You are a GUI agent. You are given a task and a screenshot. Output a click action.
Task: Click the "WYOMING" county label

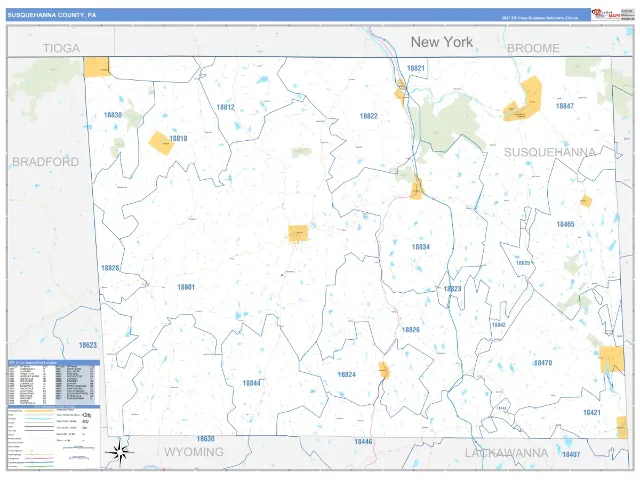[194, 452]
